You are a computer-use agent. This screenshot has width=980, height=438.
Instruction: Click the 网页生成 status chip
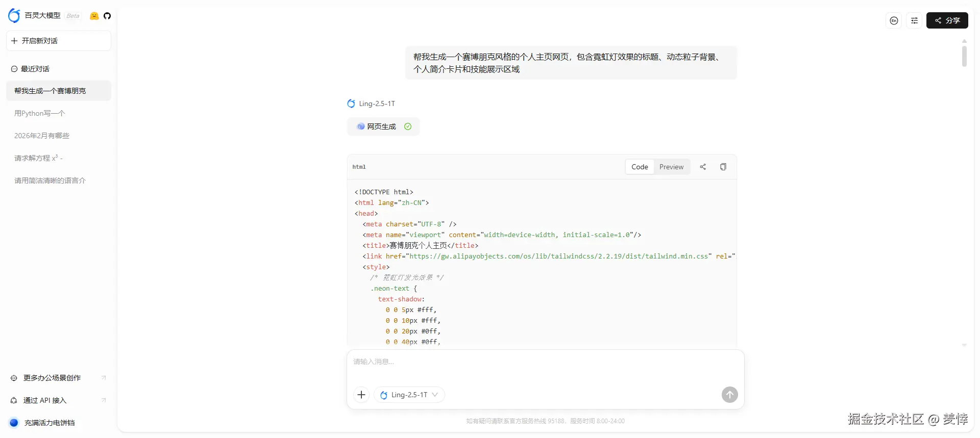pos(383,126)
